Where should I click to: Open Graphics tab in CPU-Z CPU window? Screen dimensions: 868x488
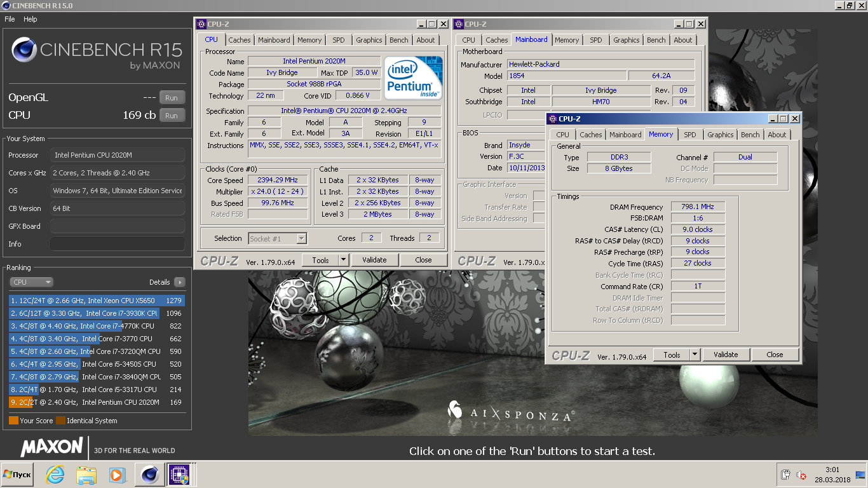[x=369, y=40]
